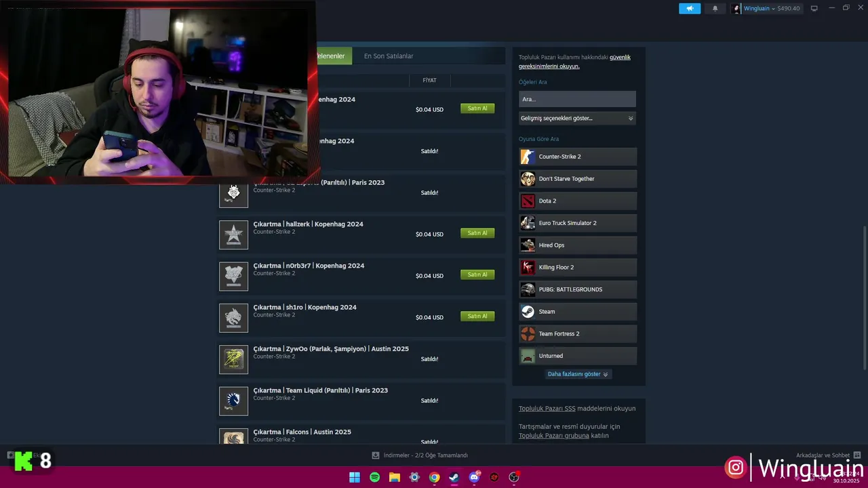Click the Ara... search field

578,99
